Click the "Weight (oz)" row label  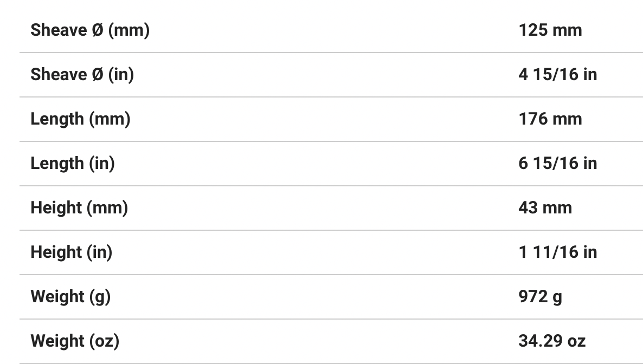(75, 341)
